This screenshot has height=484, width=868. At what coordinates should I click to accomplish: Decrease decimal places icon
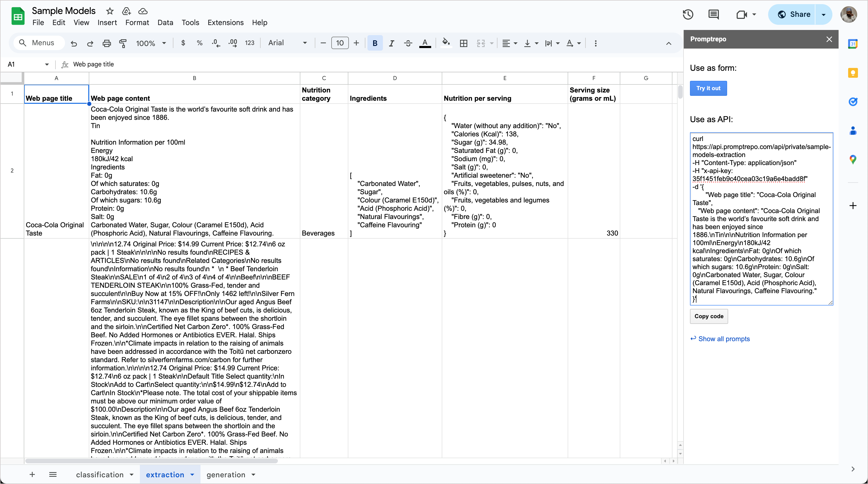coord(216,43)
